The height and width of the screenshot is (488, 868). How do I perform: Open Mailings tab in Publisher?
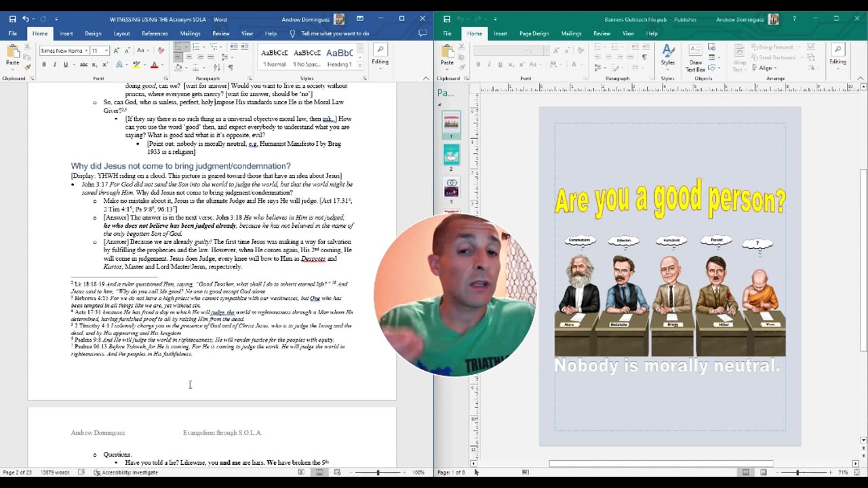tap(572, 33)
